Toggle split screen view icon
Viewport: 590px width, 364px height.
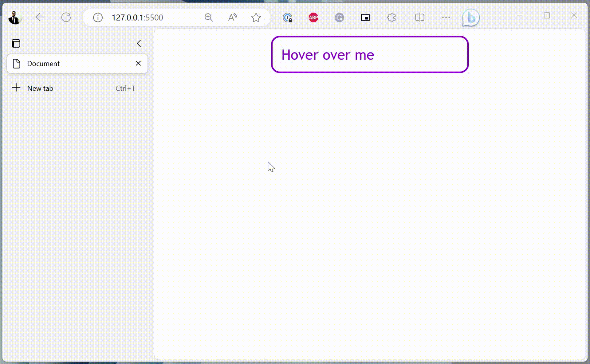coord(420,18)
